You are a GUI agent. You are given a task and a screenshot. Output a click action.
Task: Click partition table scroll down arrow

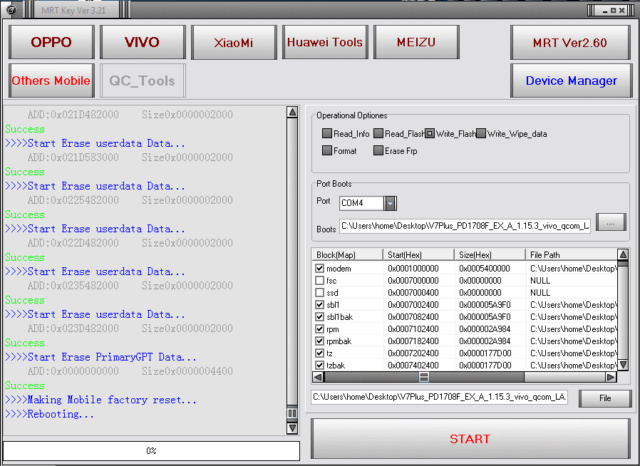coord(623,365)
